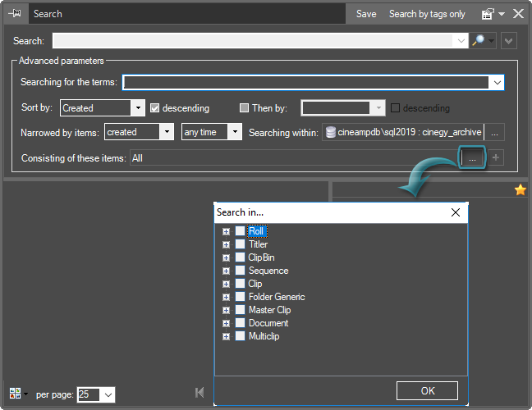Select the Sequence tree item label
The height and width of the screenshot is (410, 532).
click(x=268, y=271)
